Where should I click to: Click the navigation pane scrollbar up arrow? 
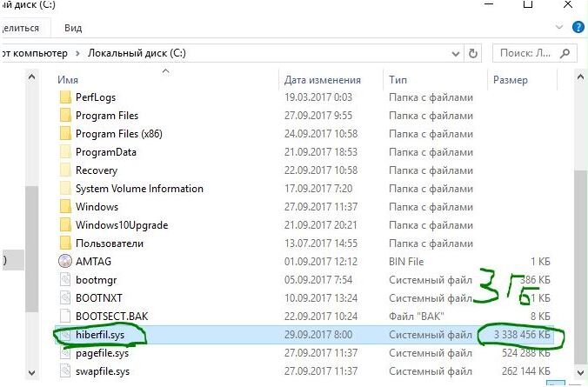pos(32,77)
